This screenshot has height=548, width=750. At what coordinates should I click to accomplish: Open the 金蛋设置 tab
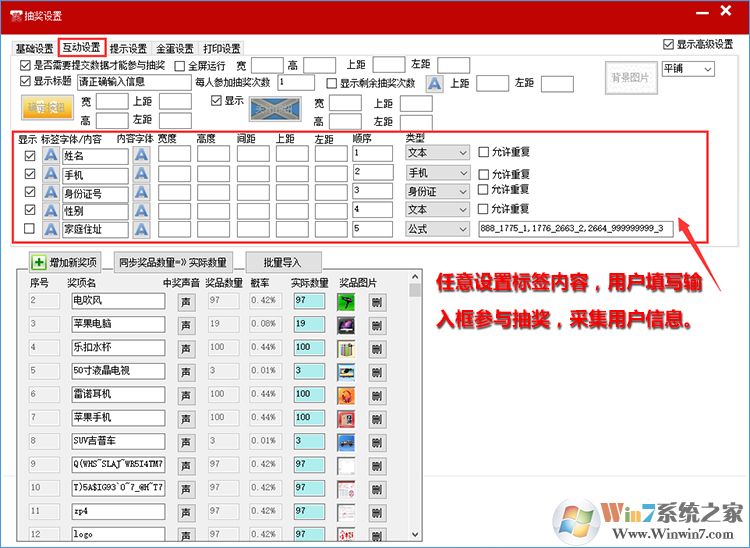[x=175, y=48]
